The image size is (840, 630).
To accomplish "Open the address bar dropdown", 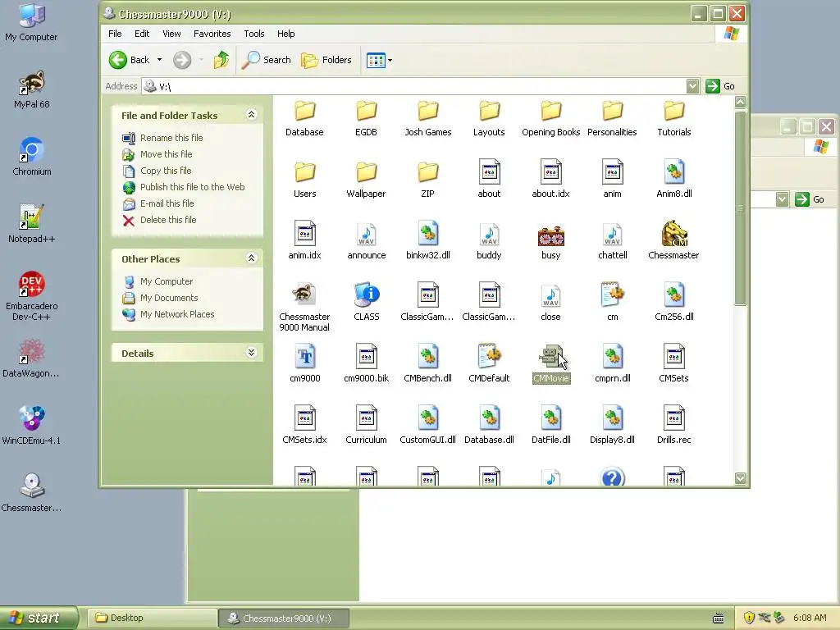I will pos(692,85).
